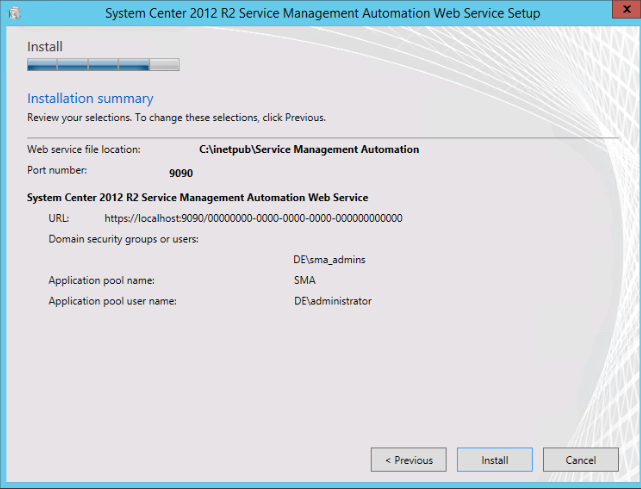
Task: Click the setup icon in title bar
Action: pyautogui.click(x=15, y=13)
